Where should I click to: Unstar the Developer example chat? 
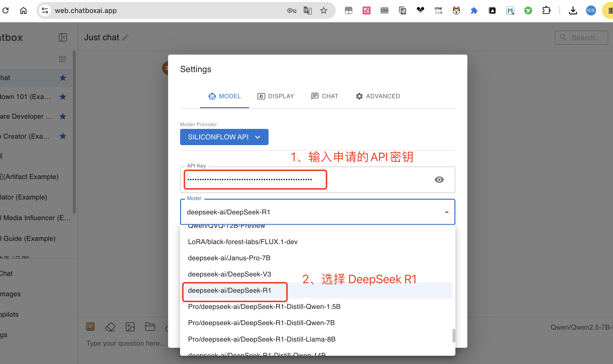[x=63, y=116]
